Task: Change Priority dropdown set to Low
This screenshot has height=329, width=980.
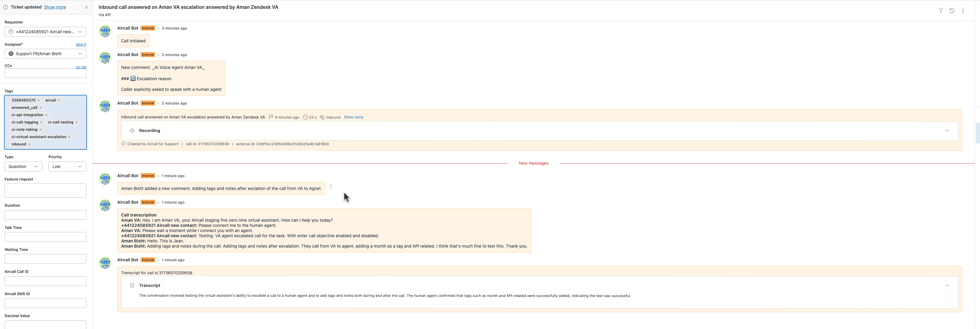Action: pyautogui.click(x=67, y=166)
